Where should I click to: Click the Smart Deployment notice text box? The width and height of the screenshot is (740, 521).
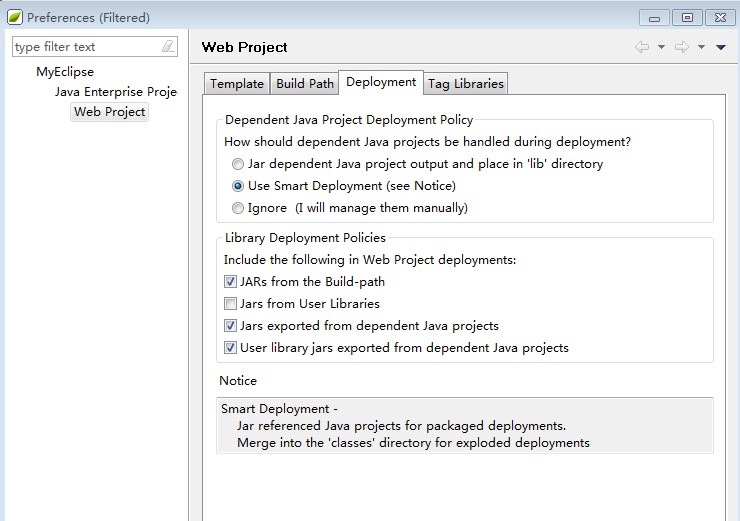pyautogui.click(x=465, y=426)
